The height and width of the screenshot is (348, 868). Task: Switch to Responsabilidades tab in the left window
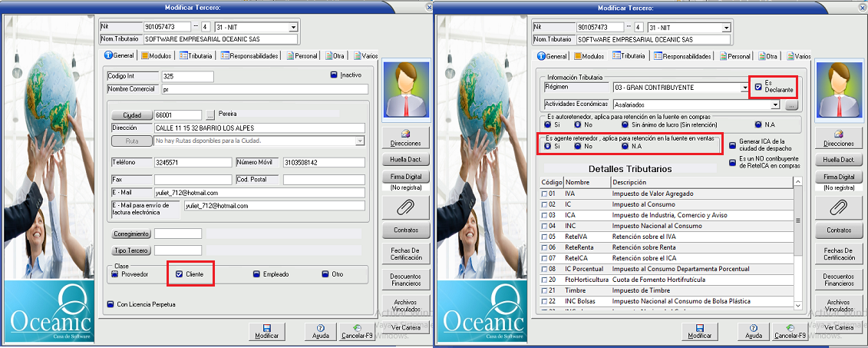click(x=248, y=56)
